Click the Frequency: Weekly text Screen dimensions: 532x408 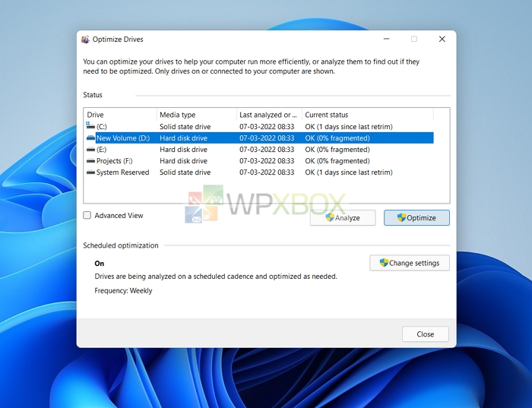(123, 291)
